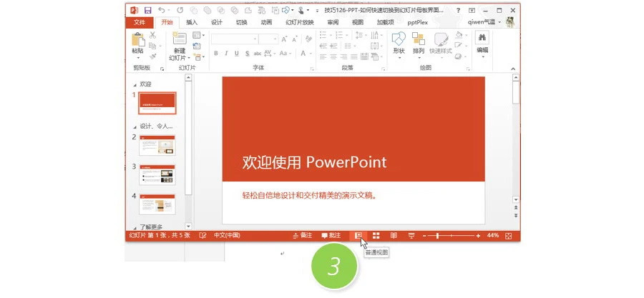Switch to the 动画 (Animations) tab

click(266, 23)
